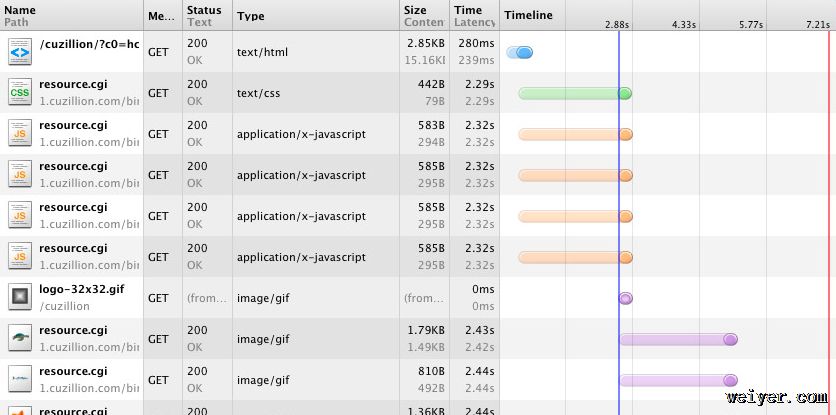Click the 442B size value

point(431,84)
